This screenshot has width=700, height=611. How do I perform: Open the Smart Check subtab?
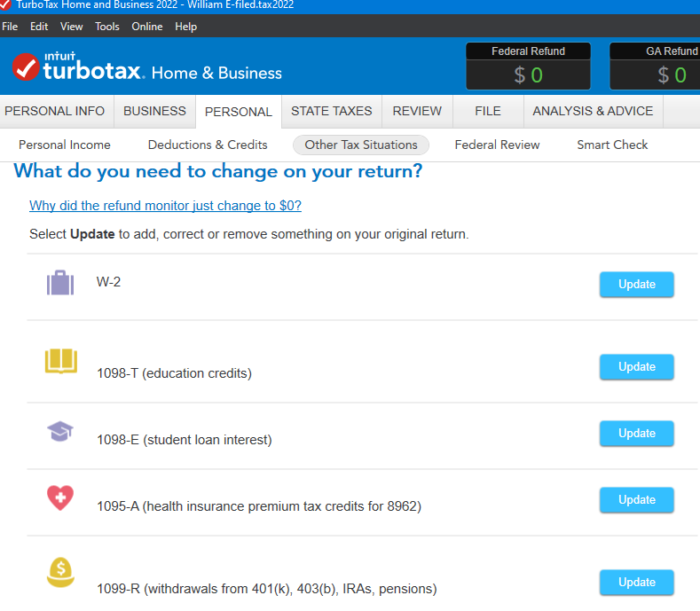click(612, 145)
